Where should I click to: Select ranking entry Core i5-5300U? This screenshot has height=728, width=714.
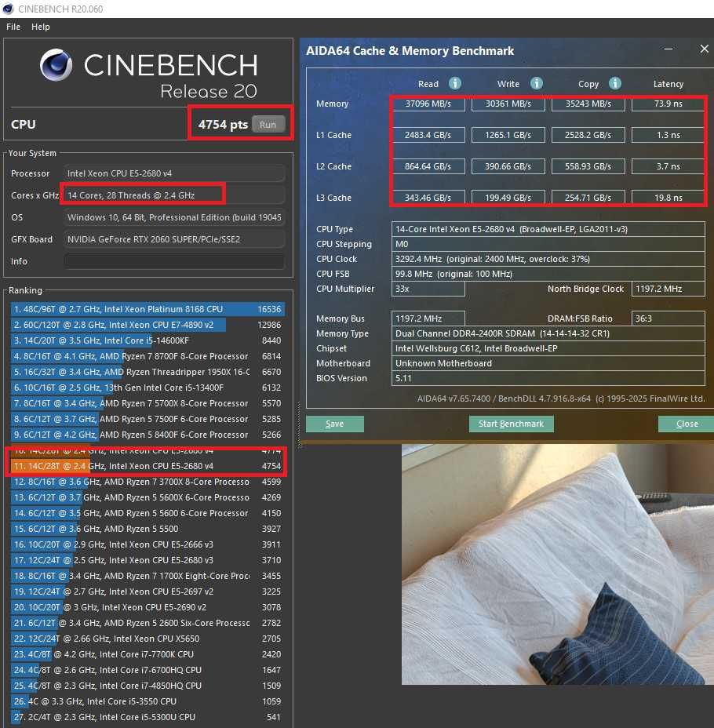[x=148, y=717]
